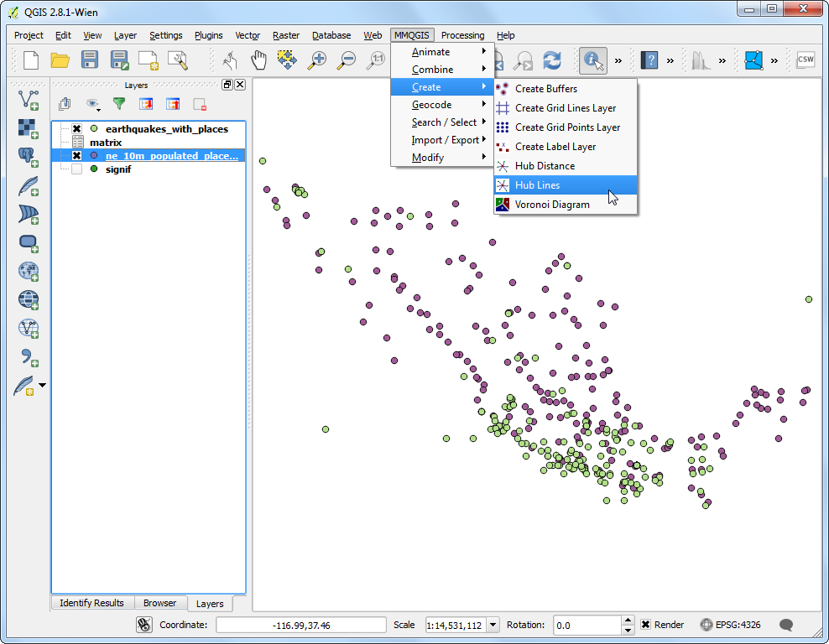
Task: Open New Print Composer icon
Action: 148,60
